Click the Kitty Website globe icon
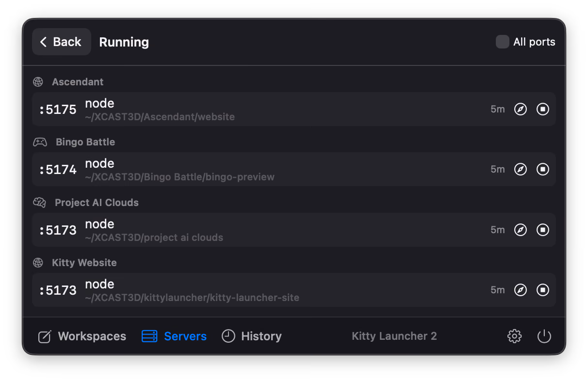 click(38, 263)
